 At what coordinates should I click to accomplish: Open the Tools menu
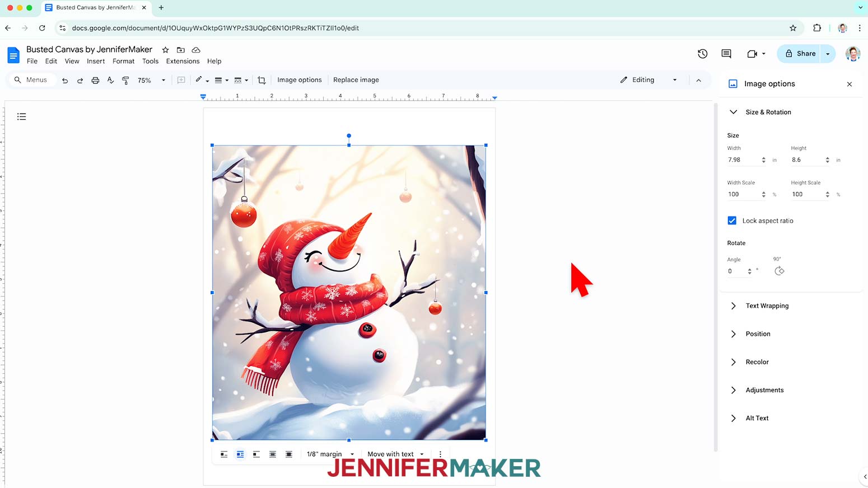coord(150,61)
